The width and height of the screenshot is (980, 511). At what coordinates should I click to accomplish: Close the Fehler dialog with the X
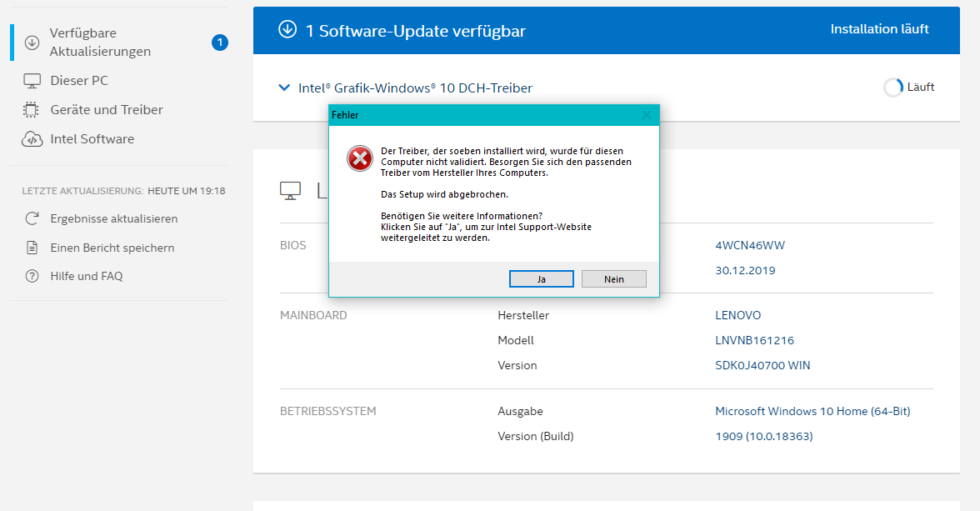point(647,115)
